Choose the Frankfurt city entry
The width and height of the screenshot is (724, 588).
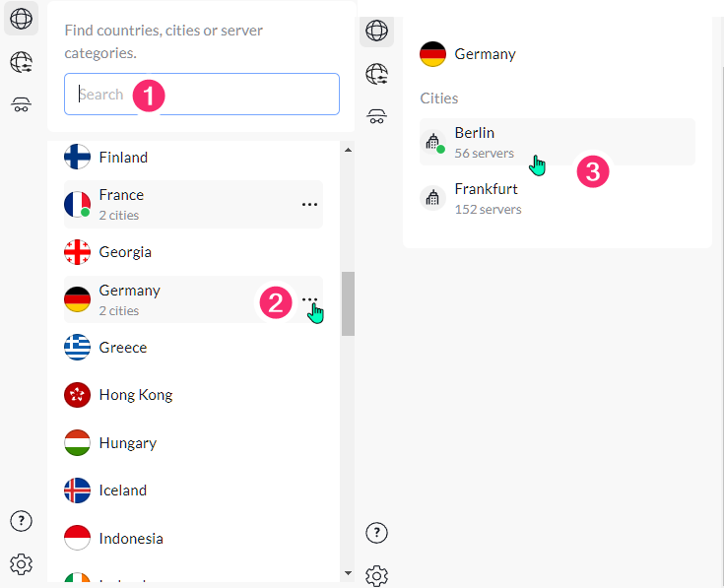pos(558,198)
